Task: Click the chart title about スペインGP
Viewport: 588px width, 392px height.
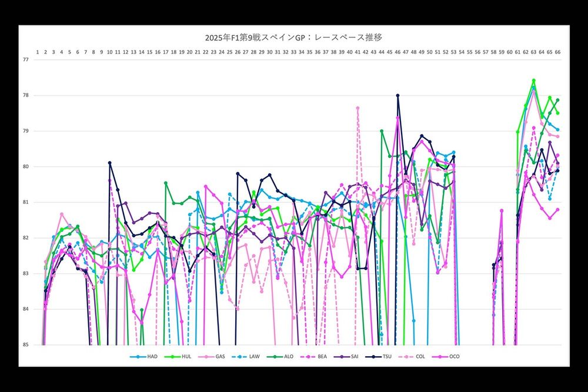Action: pos(293,38)
